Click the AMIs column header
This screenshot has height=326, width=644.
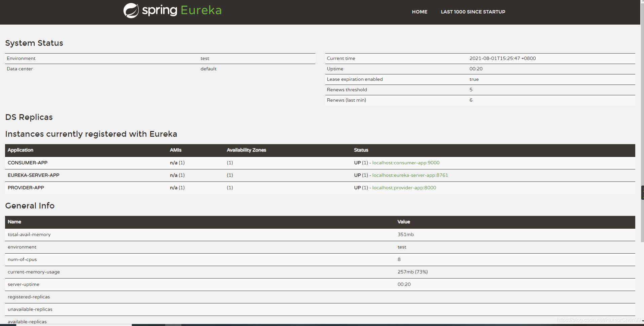[x=176, y=150]
